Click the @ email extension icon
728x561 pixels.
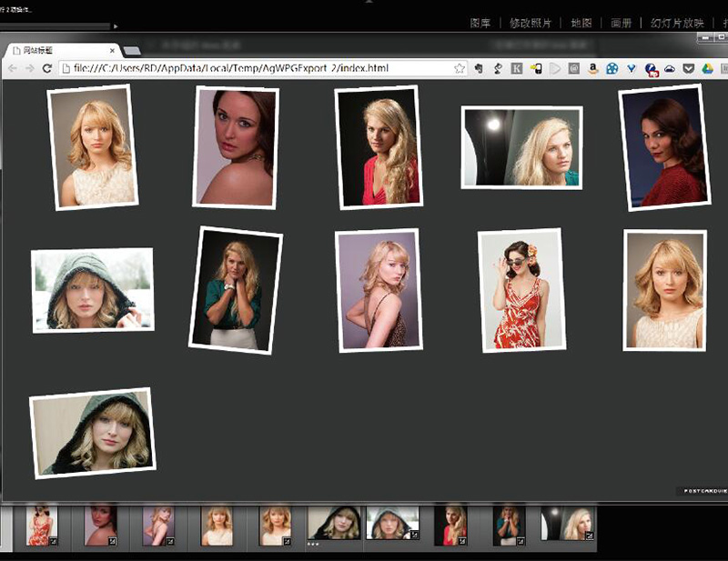coord(573,68)
